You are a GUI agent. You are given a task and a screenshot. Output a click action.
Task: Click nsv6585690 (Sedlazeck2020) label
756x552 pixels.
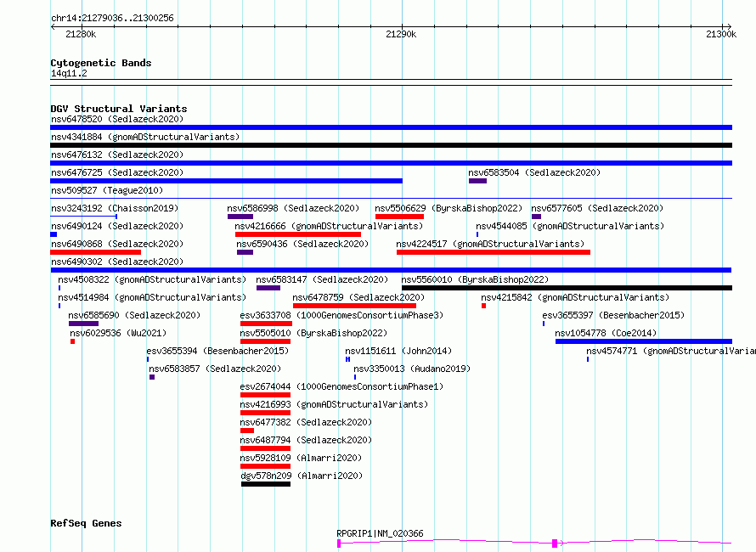[134, 315]
